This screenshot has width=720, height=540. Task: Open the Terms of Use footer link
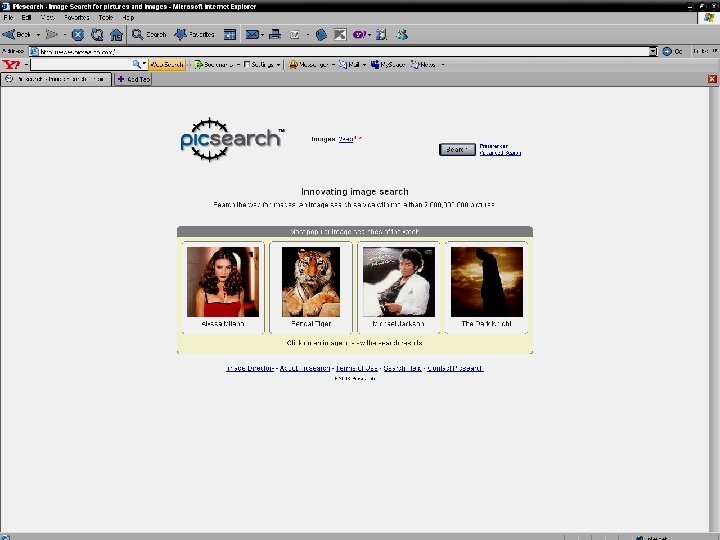357,368
